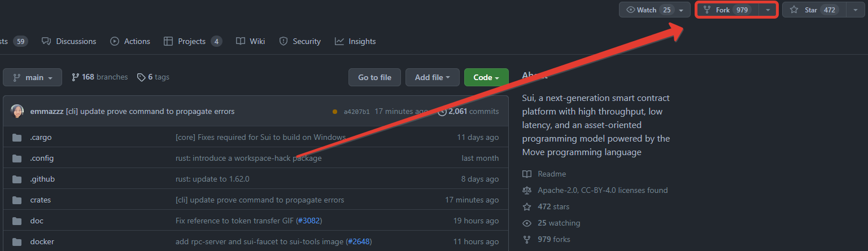The image size is (868, 251).
Task: Click the Discussions speech bubble icon
Action: (x=46, y=41)
